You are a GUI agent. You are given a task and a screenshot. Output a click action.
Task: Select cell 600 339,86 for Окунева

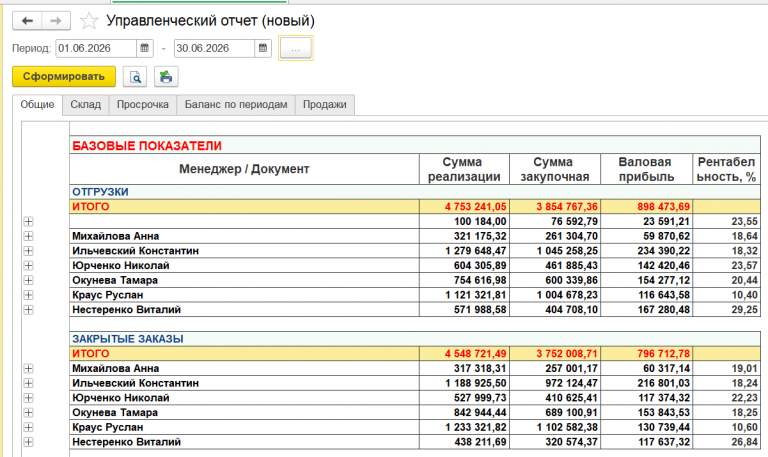click(554, 280)
